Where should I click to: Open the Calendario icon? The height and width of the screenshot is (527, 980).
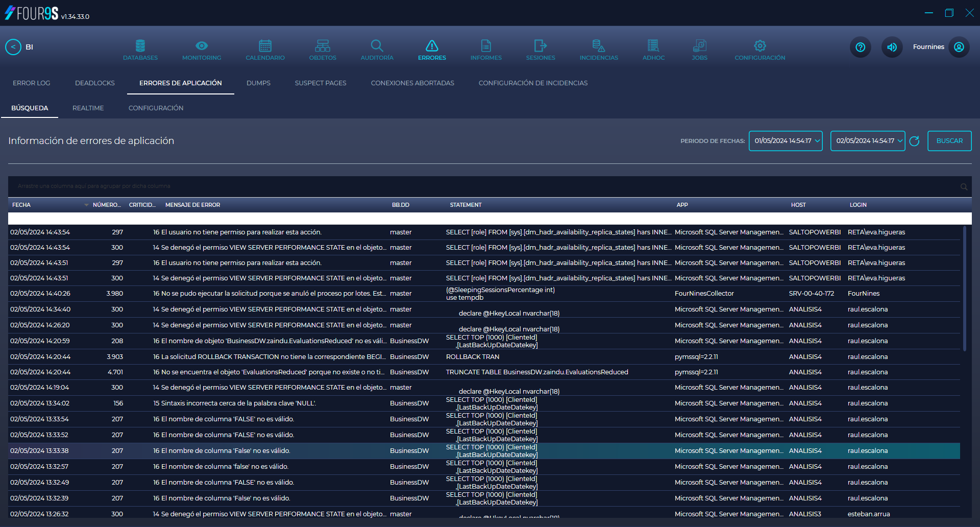(265, 46)
